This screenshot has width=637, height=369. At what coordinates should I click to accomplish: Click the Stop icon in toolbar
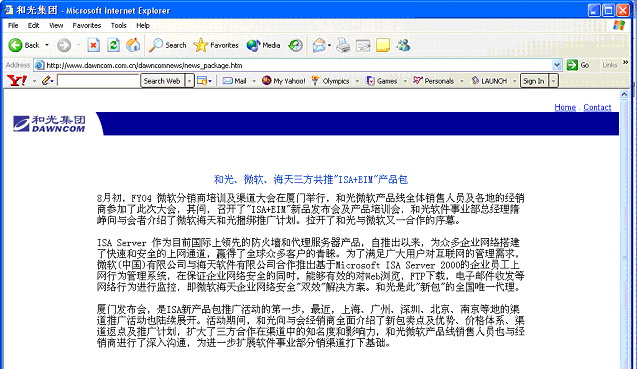pyautogui.click(x=93, y=45)
